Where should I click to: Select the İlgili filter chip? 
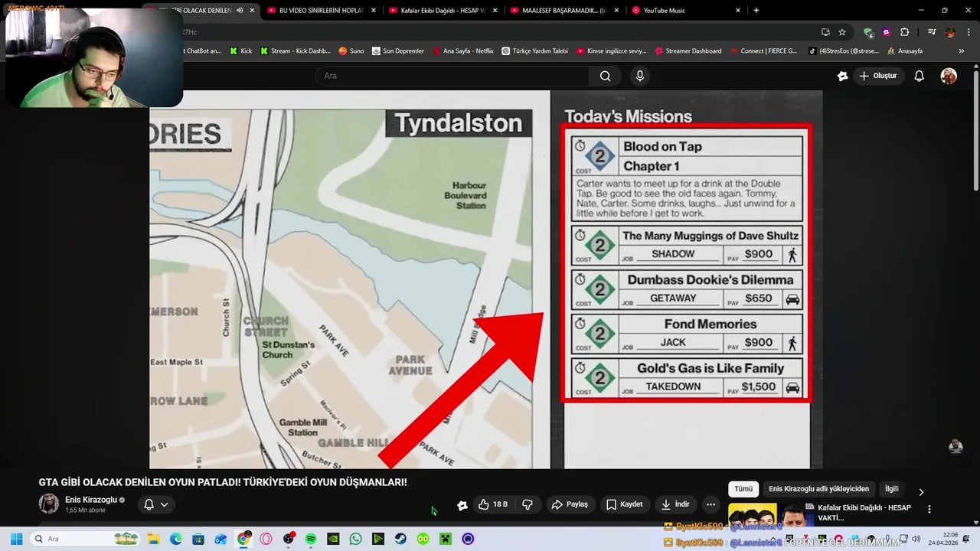point(891,489)
